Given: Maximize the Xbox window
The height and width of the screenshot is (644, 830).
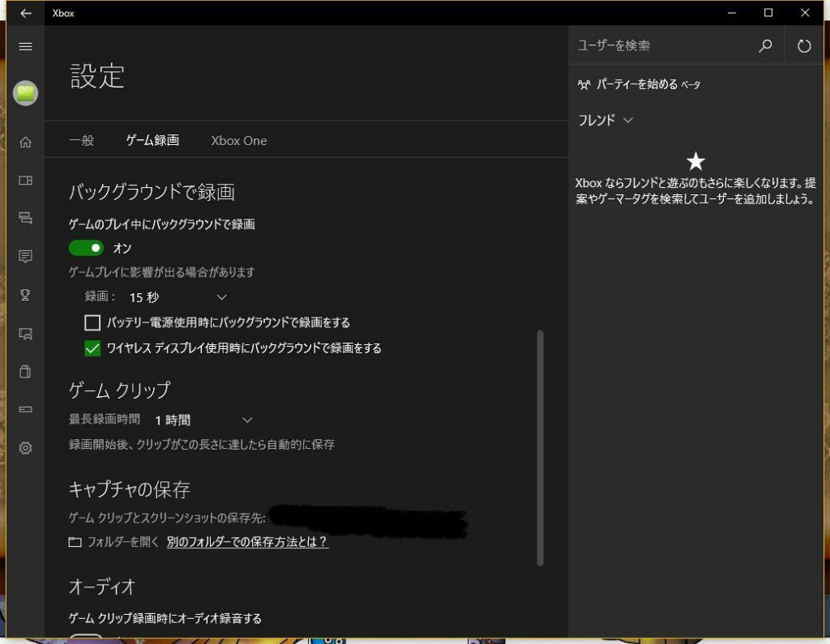Looking at the screenshot, I should tap(768, 13).
